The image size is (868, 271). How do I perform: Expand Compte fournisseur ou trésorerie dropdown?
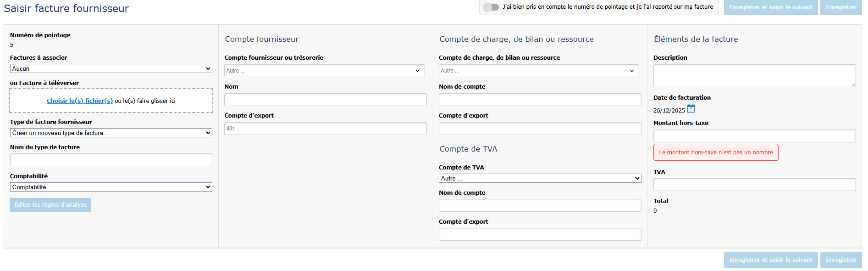(325, 71)
